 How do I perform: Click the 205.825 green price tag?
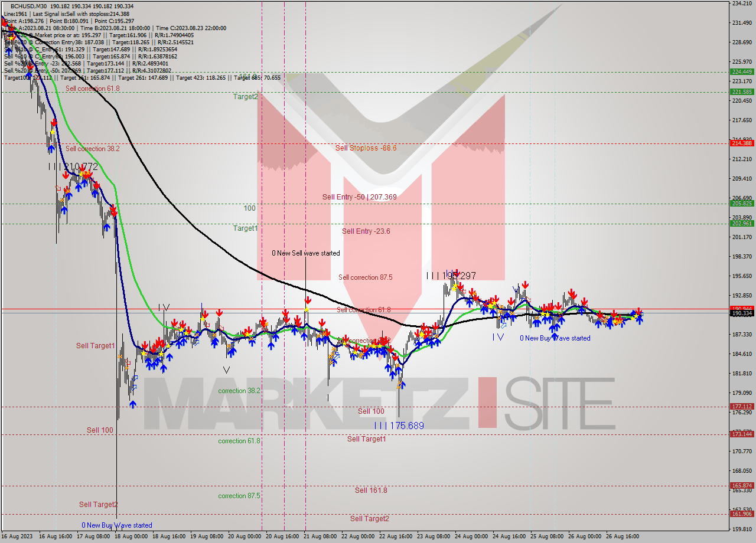tap(742, 204)
